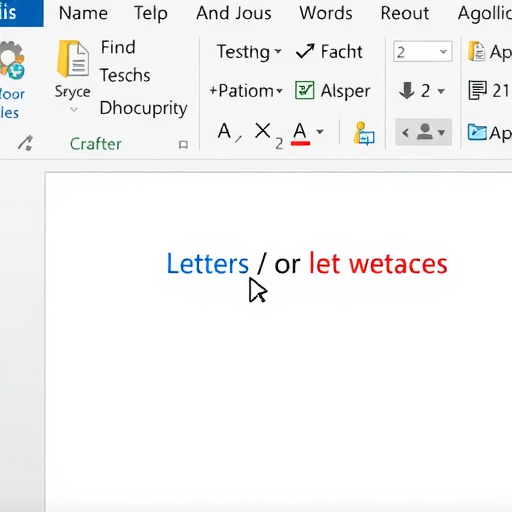Click the gear and globe icon

tap(12, 60)
